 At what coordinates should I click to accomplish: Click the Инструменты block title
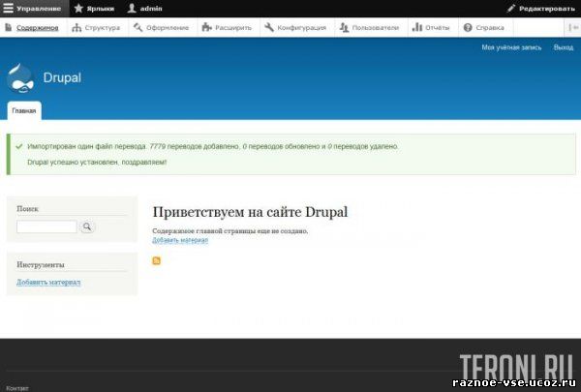coord(41,265)
